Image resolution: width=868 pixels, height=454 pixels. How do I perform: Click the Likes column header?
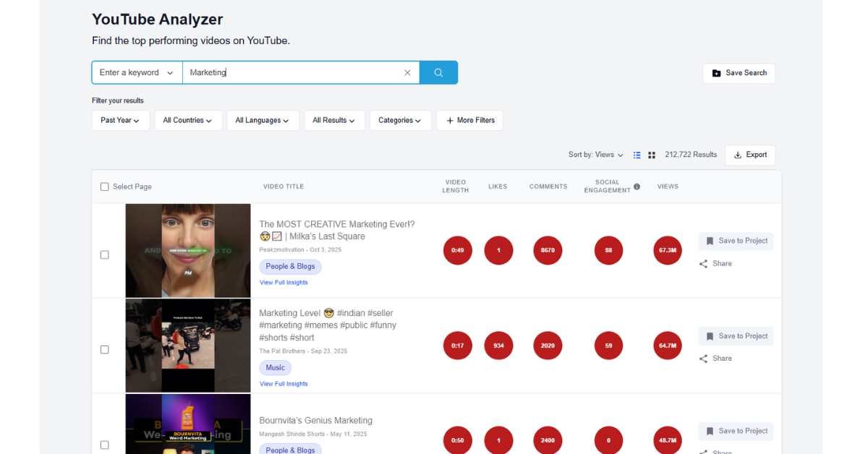(x=498, y=187)
